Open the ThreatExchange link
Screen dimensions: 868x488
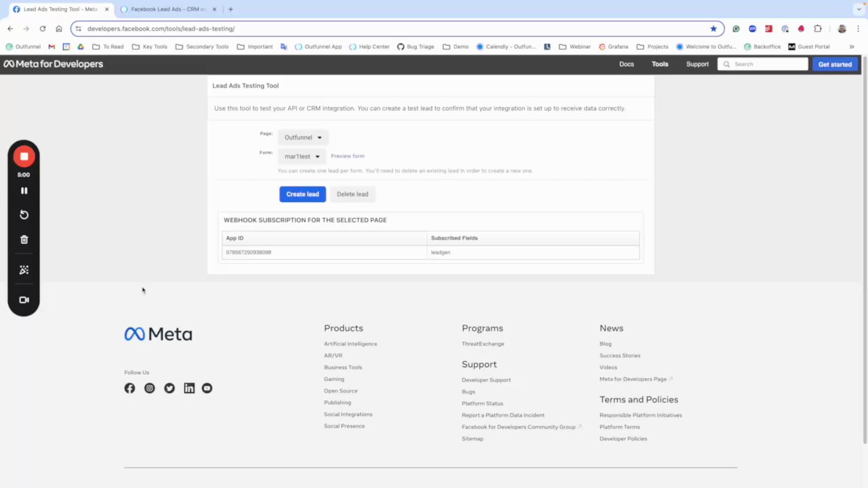pyautogui.click(x=483, y=344)
